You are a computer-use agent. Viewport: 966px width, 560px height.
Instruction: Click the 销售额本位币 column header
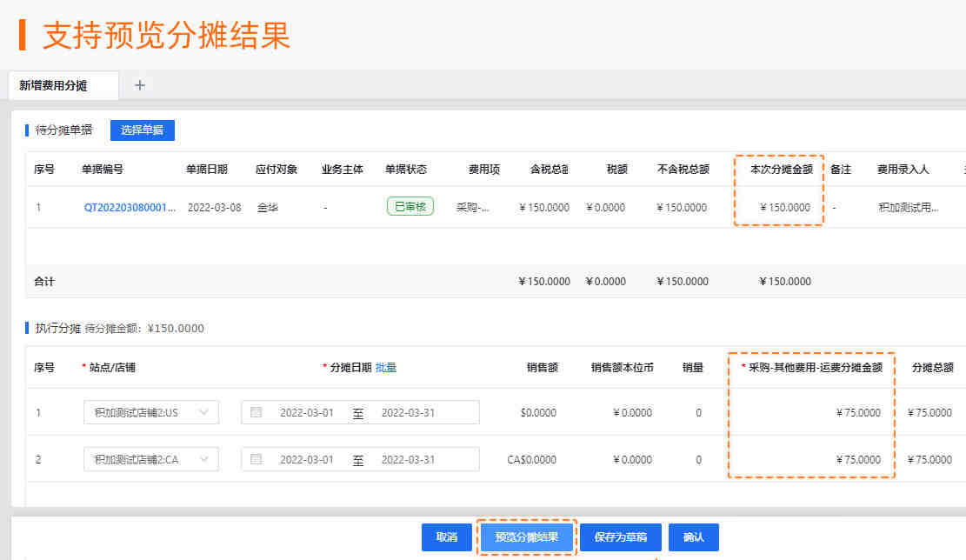623,368
